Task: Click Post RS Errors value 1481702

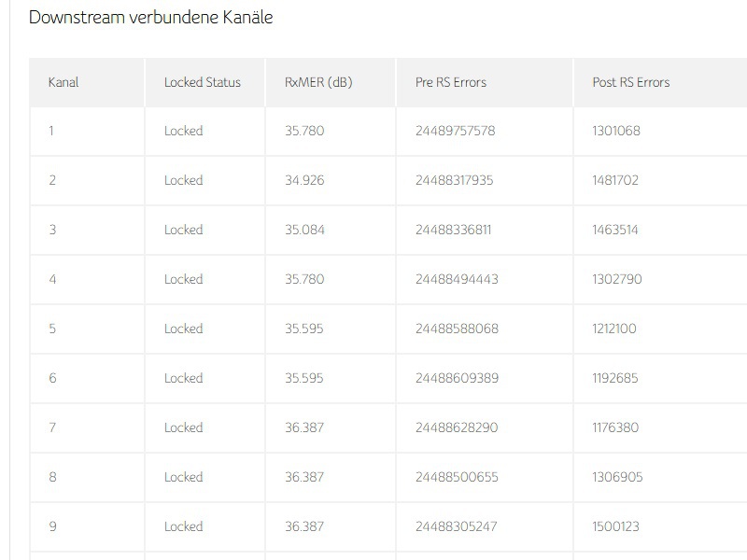Action: point(615,180)
